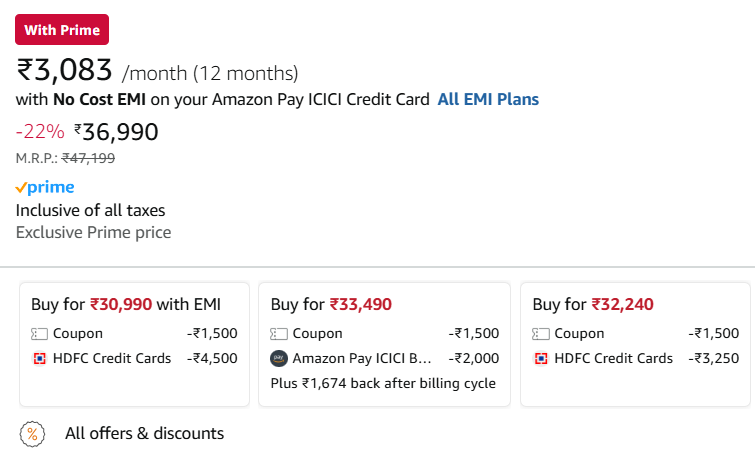Click the ₹36,990 deal price

pos(116,131)
